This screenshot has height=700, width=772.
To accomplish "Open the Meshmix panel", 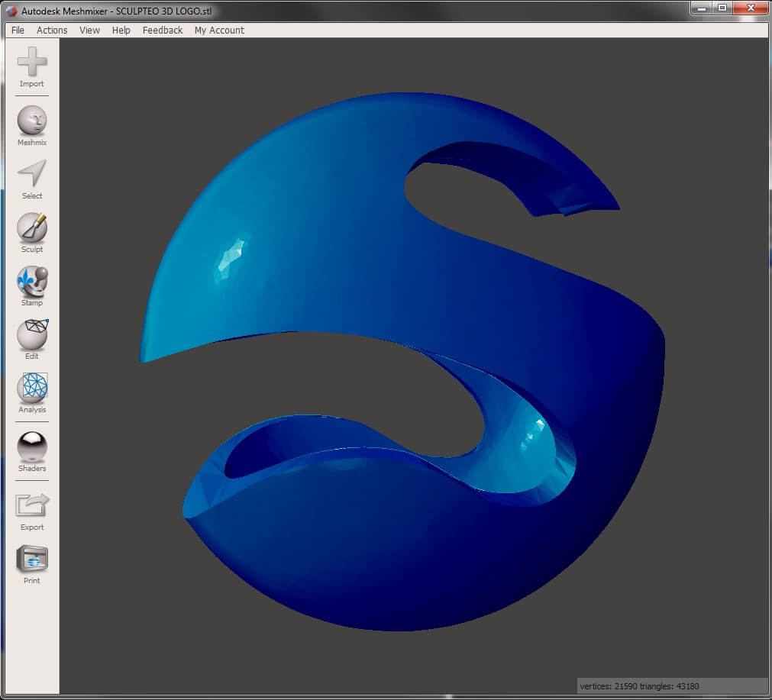I will 31,122.
